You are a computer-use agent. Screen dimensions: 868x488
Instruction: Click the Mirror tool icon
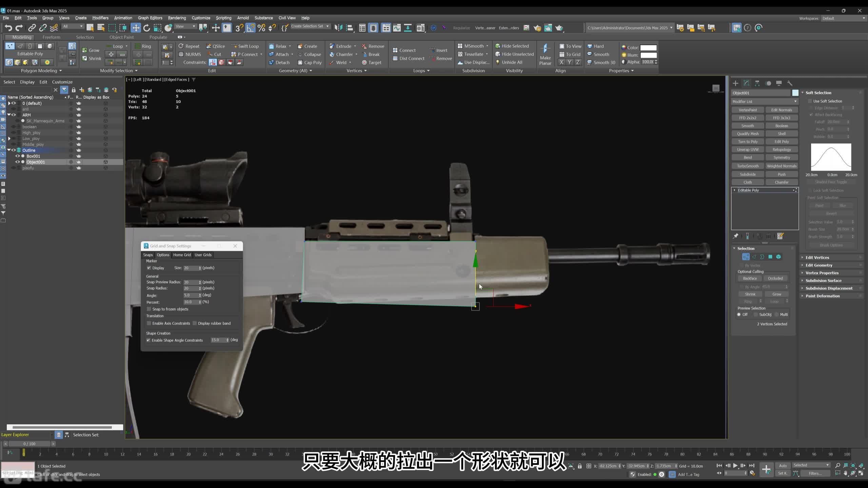tap(338, 28)
